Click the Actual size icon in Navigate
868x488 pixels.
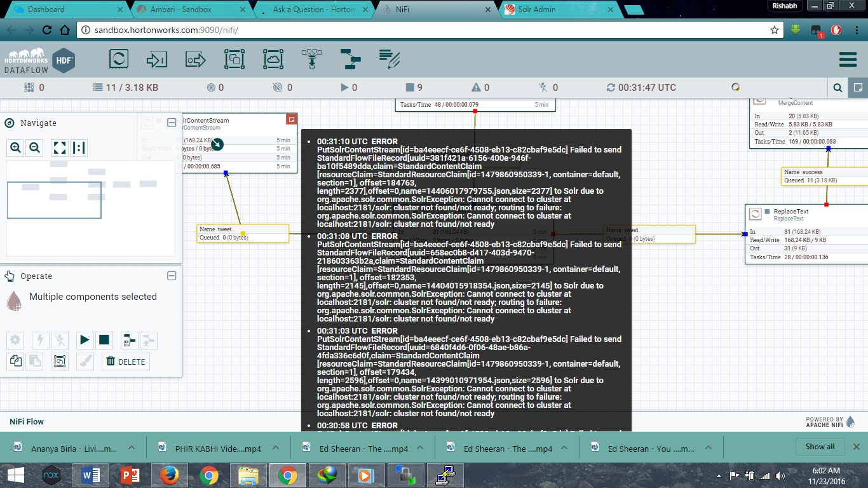(79, 148)
